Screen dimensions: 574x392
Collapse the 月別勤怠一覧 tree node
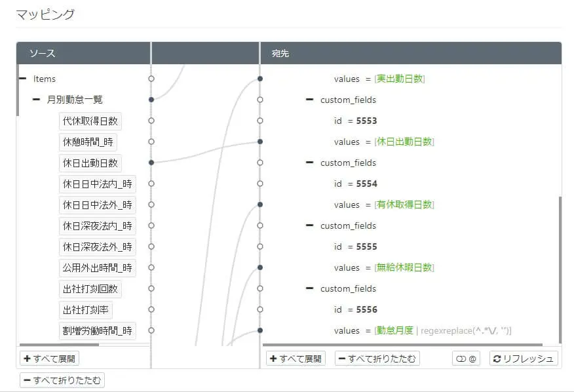[36, 99]
